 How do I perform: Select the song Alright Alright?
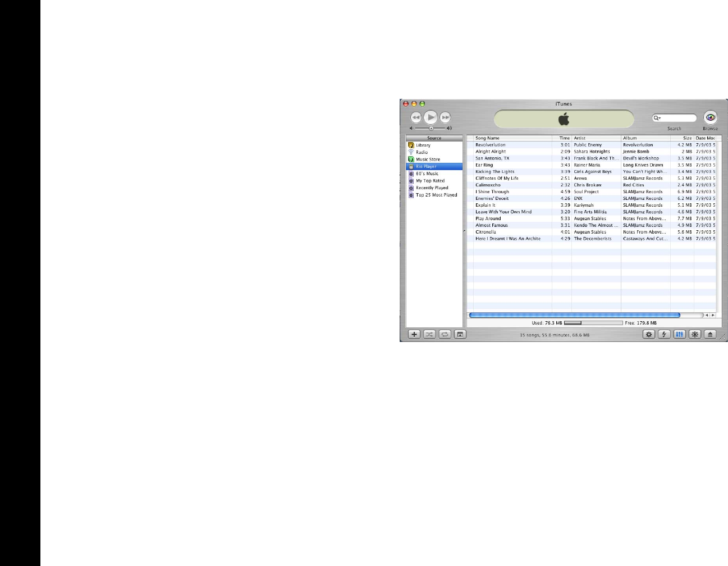coord(491,152)
